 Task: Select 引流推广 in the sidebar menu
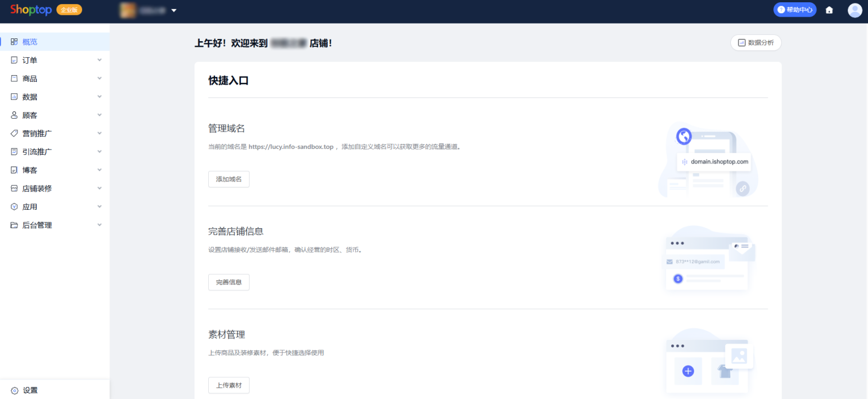[37, 152]
